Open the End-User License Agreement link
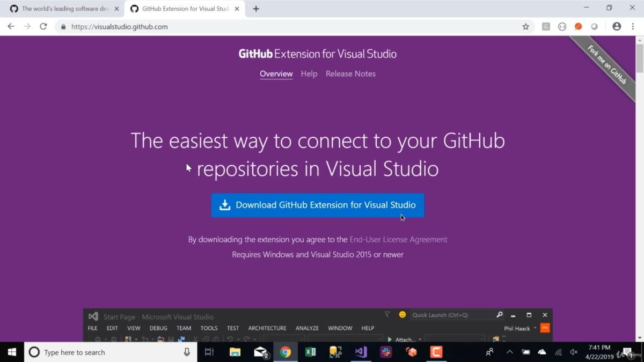Screen dimensions: 644x362 click(x=398, y=240)
